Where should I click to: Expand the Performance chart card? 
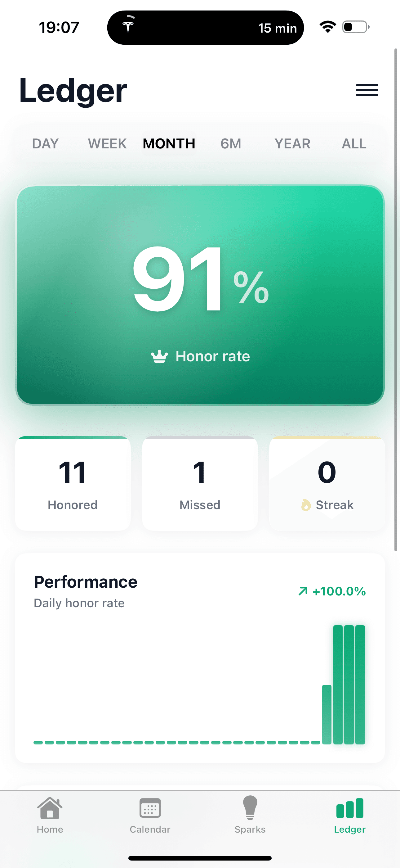pos(200,657)
